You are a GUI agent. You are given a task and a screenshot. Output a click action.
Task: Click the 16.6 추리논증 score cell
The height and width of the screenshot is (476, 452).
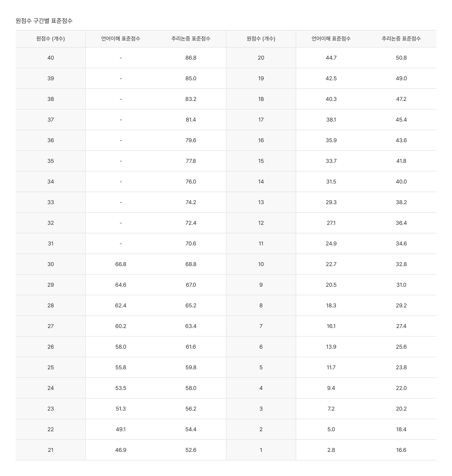coord(401,450)
